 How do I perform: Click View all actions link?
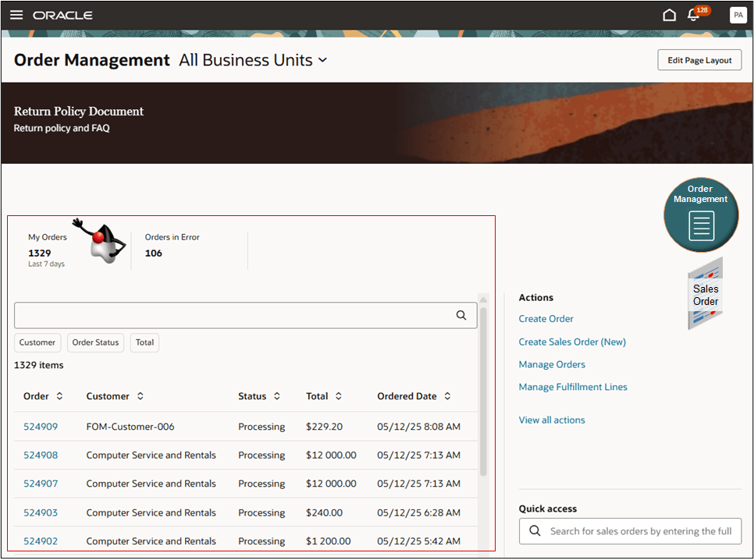click(x=552, y=420)
